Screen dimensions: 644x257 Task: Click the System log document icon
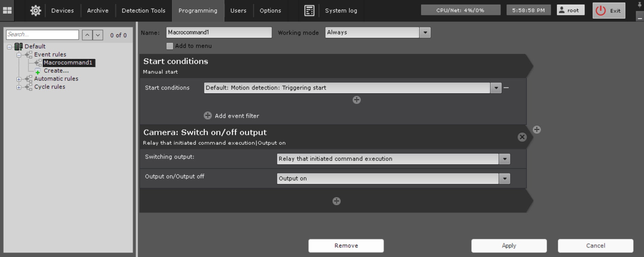pos(309,10)
